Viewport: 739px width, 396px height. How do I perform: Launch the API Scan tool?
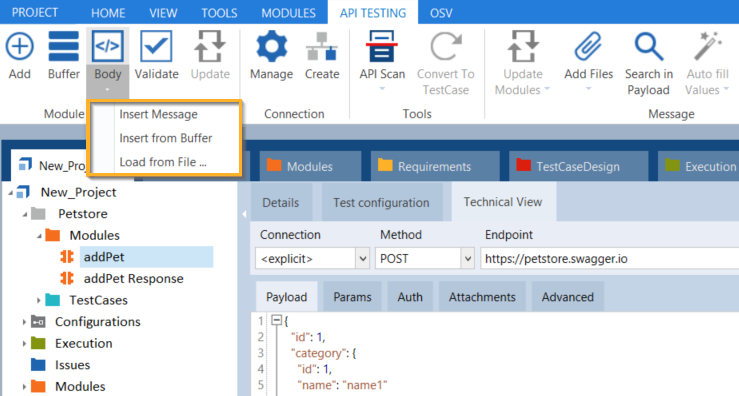click(382, 46)
